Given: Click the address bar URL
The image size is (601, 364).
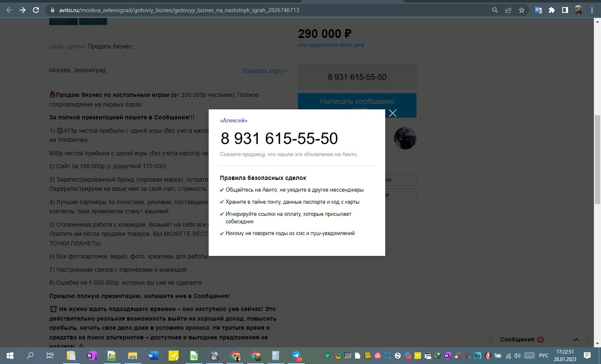Looking at the screenshot, I should [179, 10].
